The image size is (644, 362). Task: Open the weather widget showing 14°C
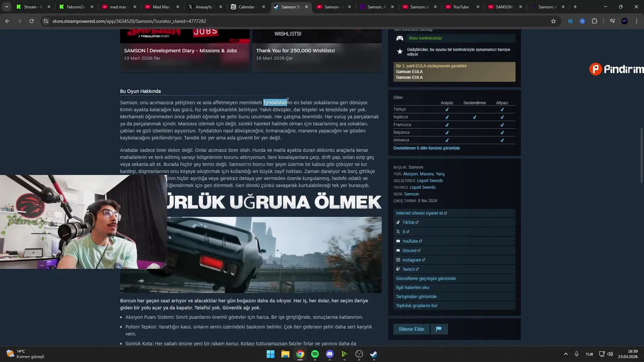(24, 354)
